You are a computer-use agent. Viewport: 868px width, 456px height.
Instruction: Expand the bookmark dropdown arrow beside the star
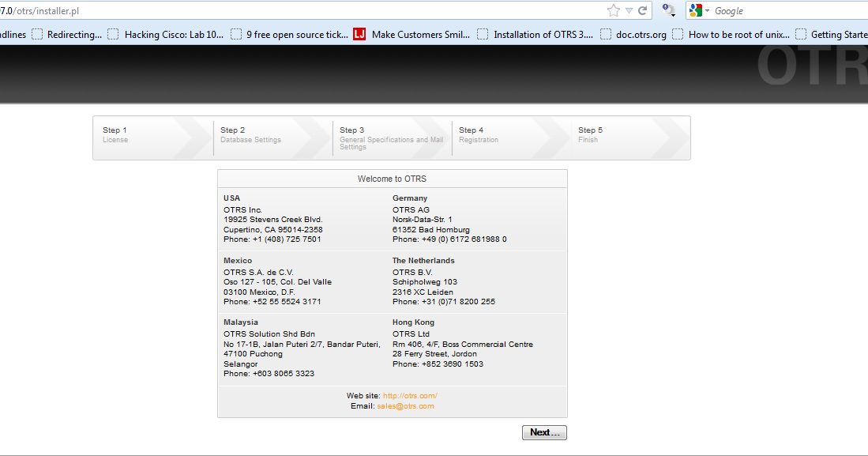(627, 10)
